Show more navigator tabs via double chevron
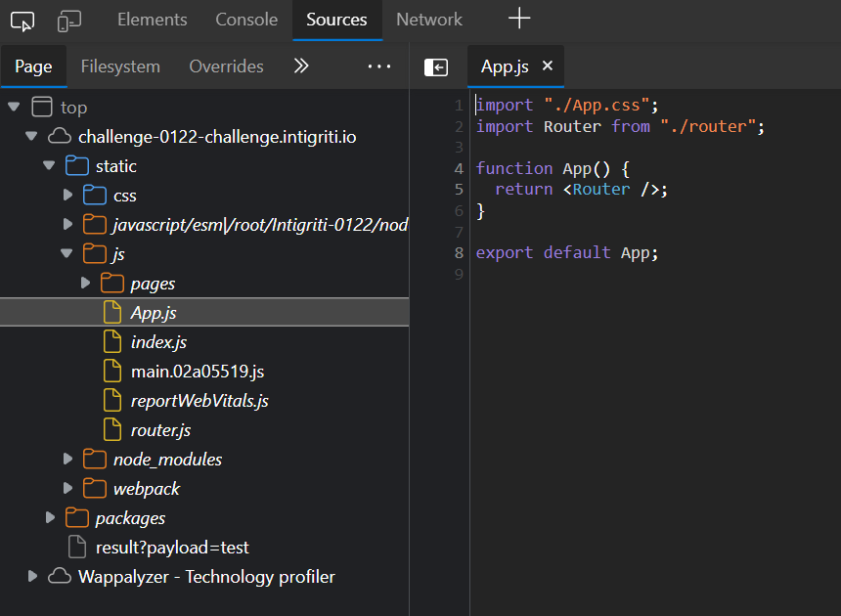 (301, 66)
